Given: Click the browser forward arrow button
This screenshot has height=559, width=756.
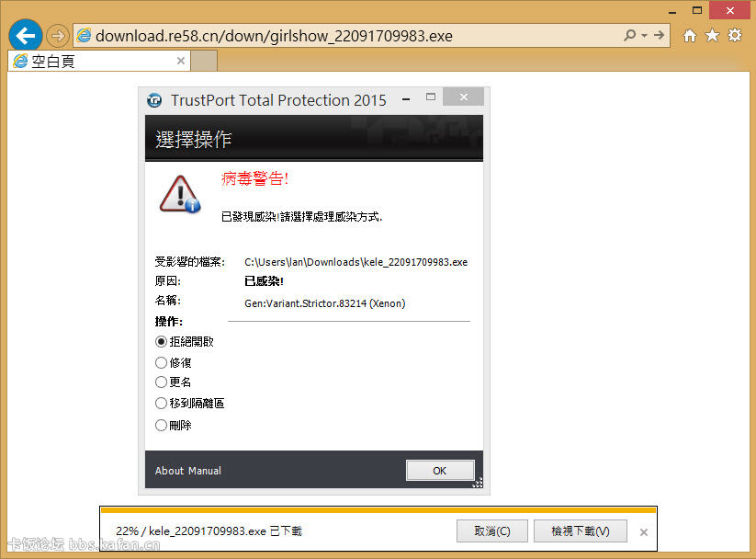Looking at the screenshot, I should pos(58,36).
